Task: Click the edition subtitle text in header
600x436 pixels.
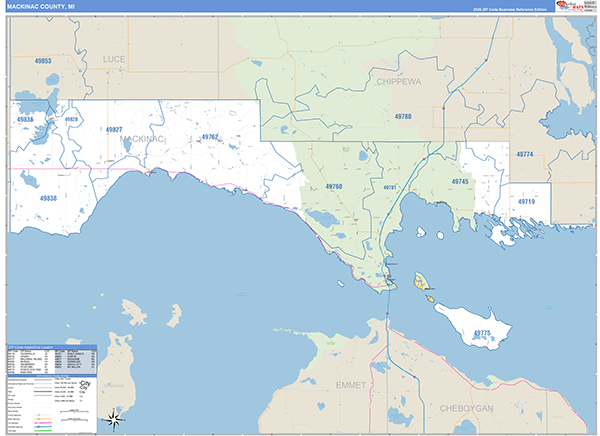Action: tap(510, 10)
